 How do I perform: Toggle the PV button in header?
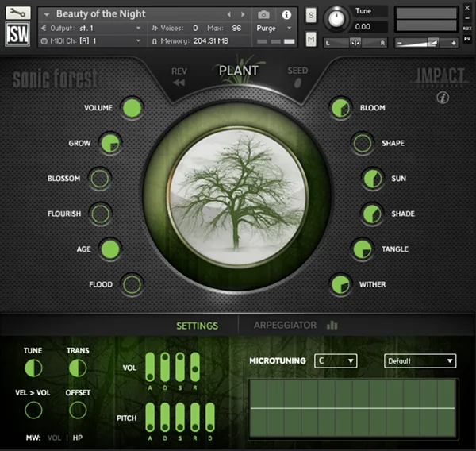(x=467, y=39)
